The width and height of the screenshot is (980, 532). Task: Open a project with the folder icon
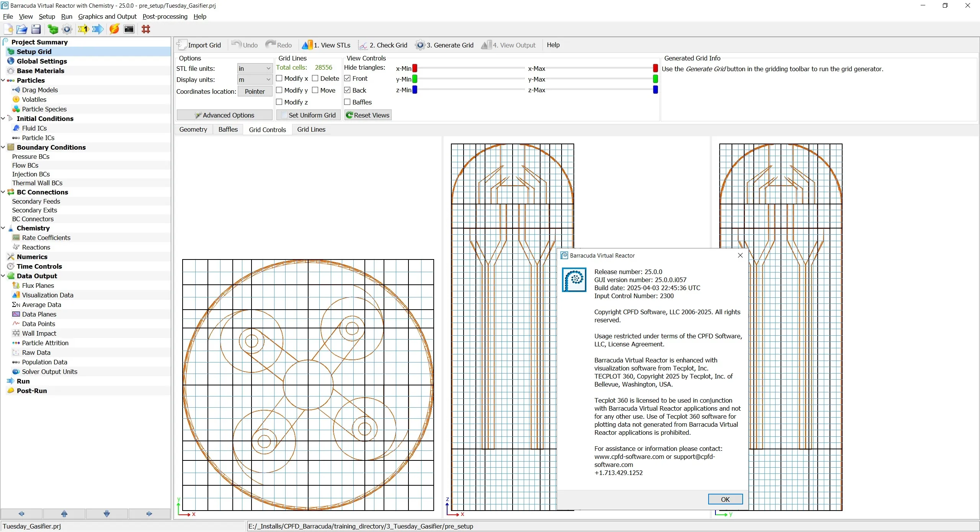(x=22, y=29)
